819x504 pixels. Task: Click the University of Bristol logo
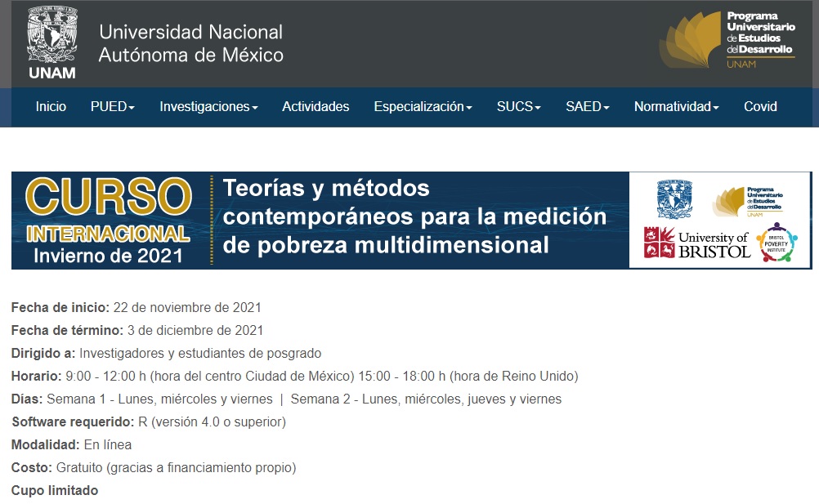pos(696,243)
